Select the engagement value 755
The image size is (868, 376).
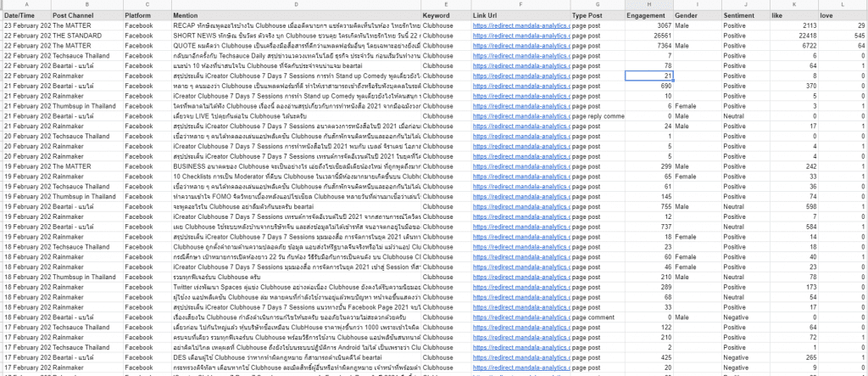coord(648,206)
